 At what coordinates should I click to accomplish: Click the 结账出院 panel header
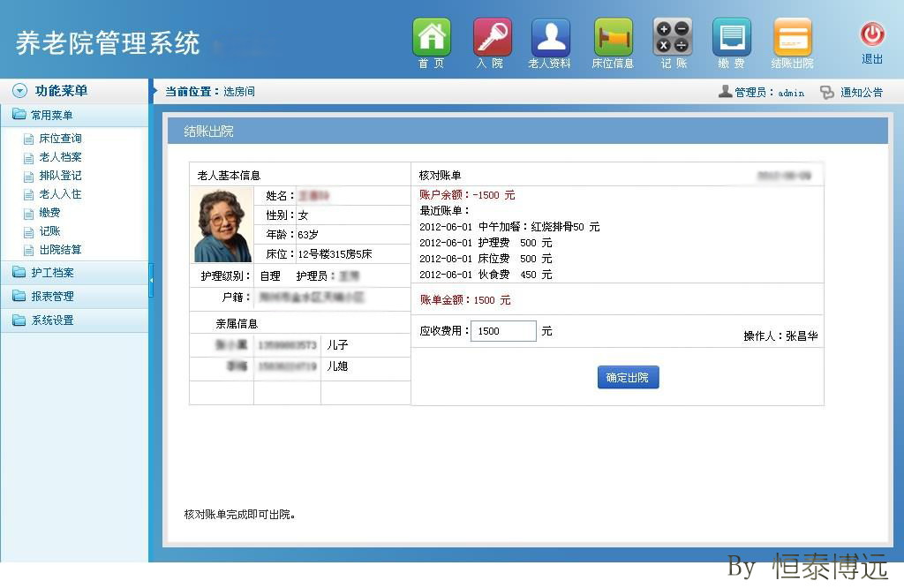pos(528,132)
